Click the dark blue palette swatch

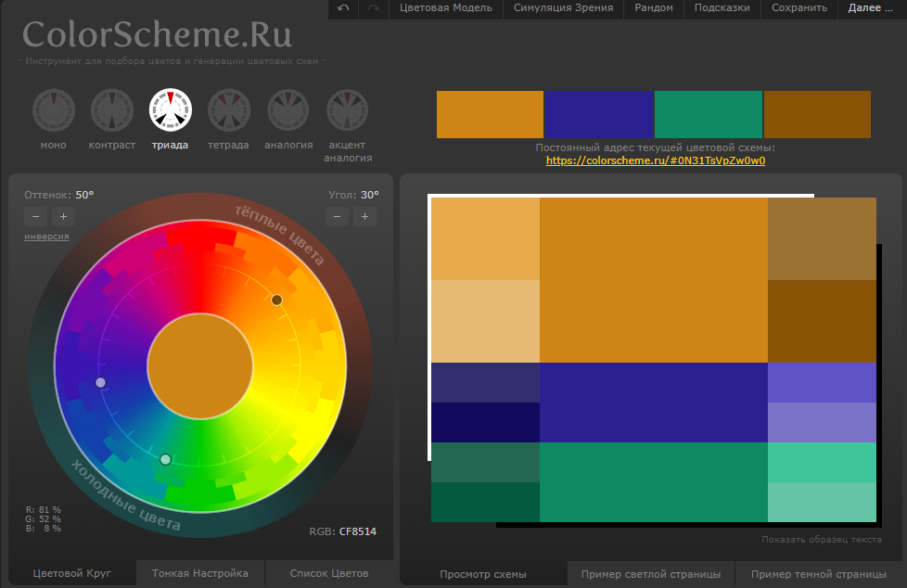pos(599,115)
